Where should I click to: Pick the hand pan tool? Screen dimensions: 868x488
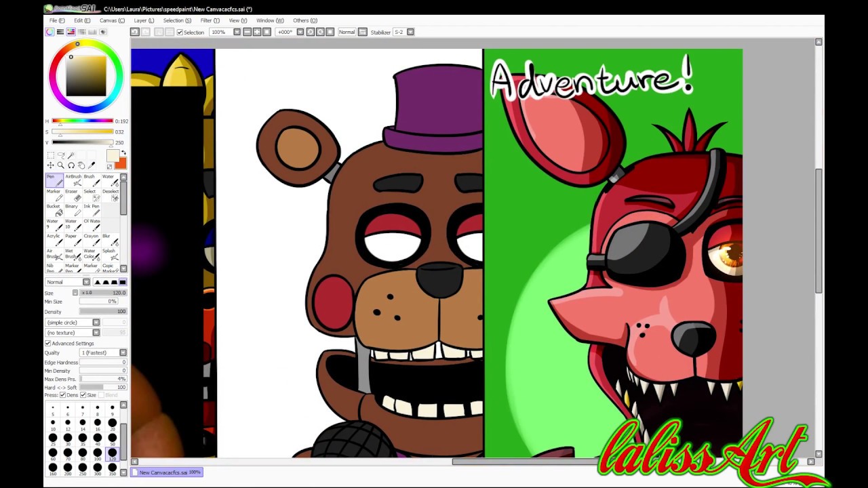coord(81,165)
